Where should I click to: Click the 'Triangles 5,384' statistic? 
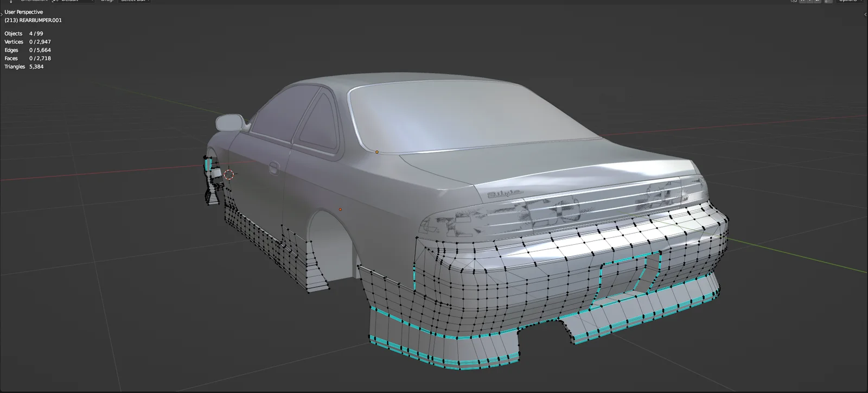point(24,67)
